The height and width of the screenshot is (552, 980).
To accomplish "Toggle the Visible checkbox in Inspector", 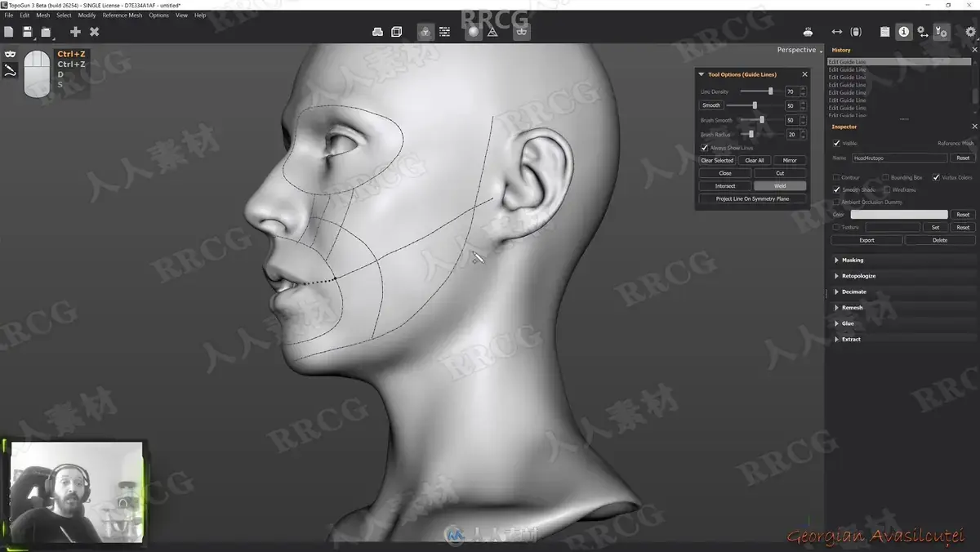I will point(836,143).
